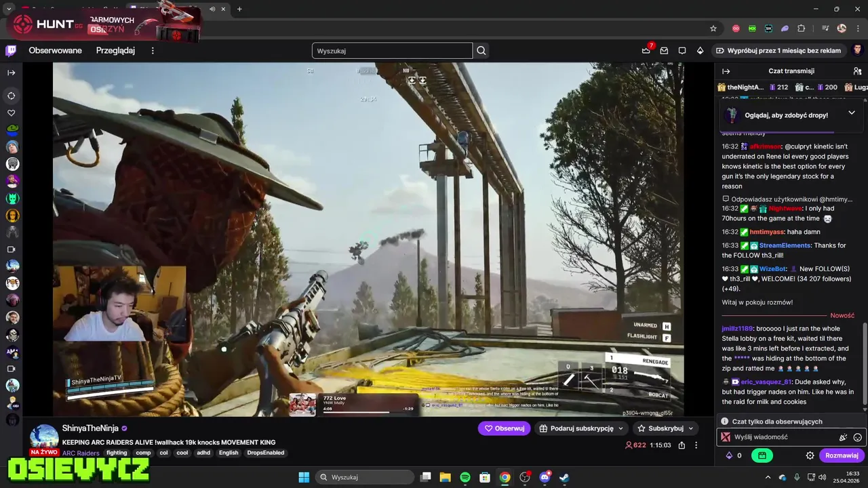Open Spotify from the taskbar
This screenshot has height=488, width=868.
[x=465, y=477]
